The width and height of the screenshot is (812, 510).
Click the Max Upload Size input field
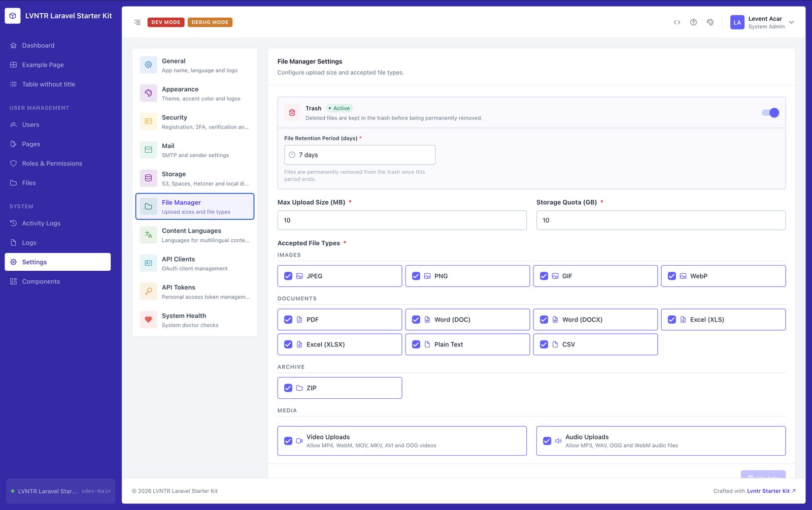click(402, 220)
